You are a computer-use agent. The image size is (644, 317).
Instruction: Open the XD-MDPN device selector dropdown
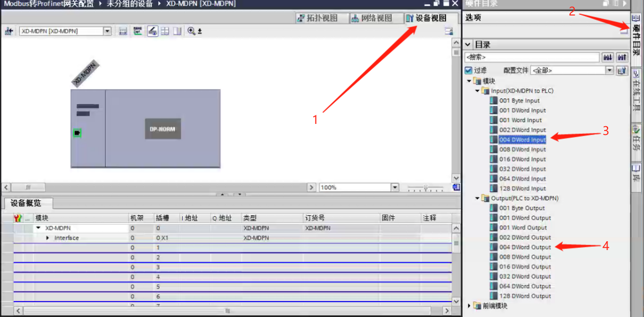coord(107,31)
